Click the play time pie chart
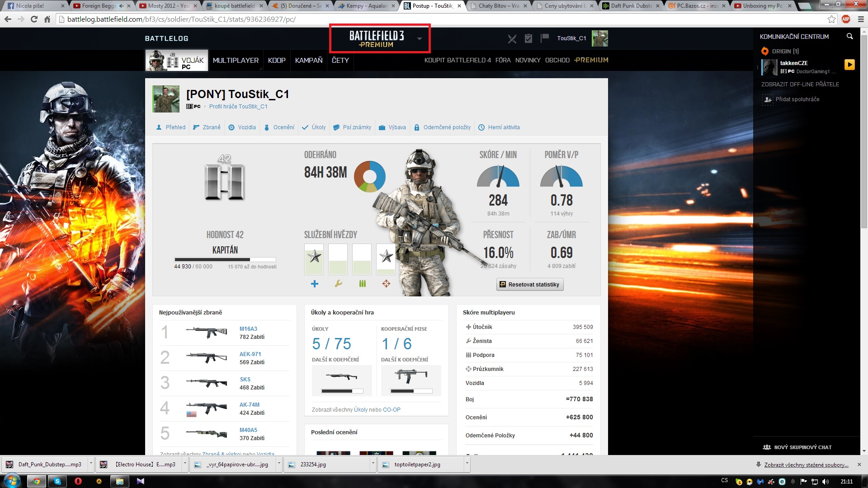This screenshot has height=488, width=868. coord(369,176)
